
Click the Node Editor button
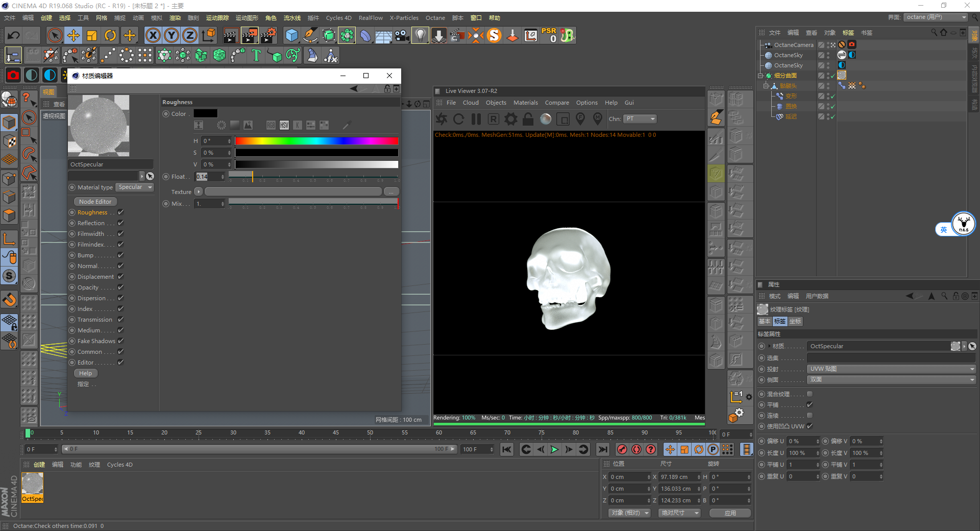point(95,202)
